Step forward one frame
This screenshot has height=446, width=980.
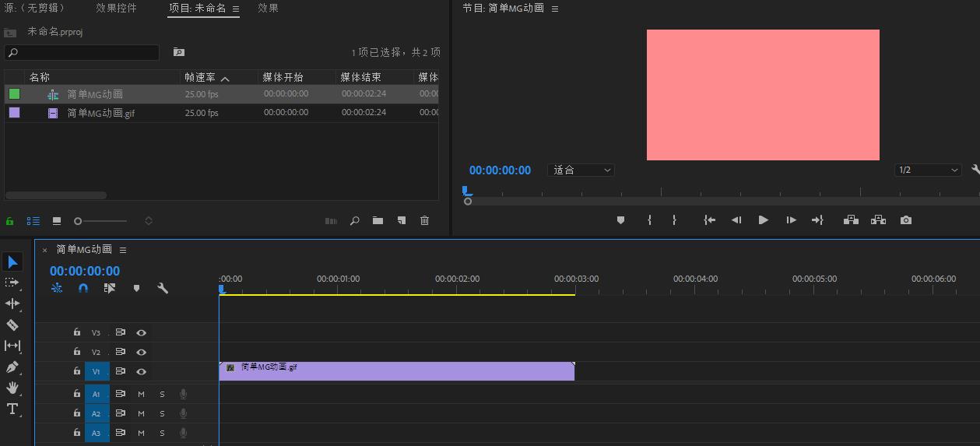[791, 220]
